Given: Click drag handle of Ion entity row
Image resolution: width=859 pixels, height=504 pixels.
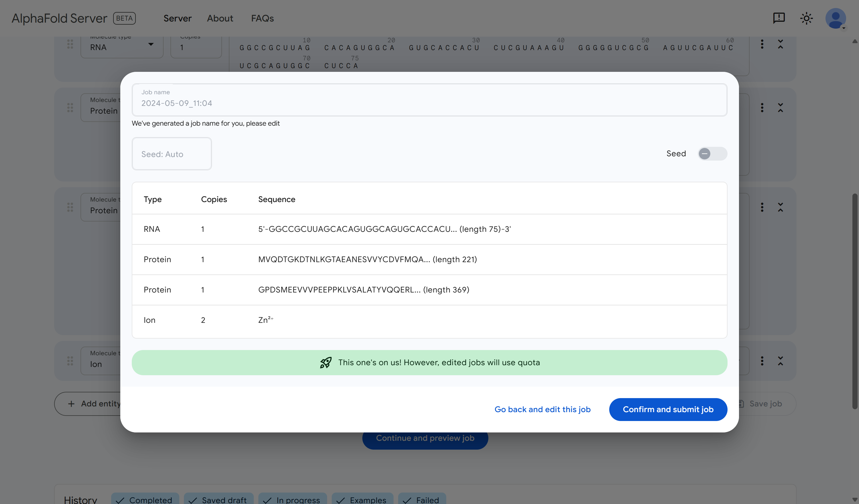Looking at the screenshot, I should (x=70, y=361).
